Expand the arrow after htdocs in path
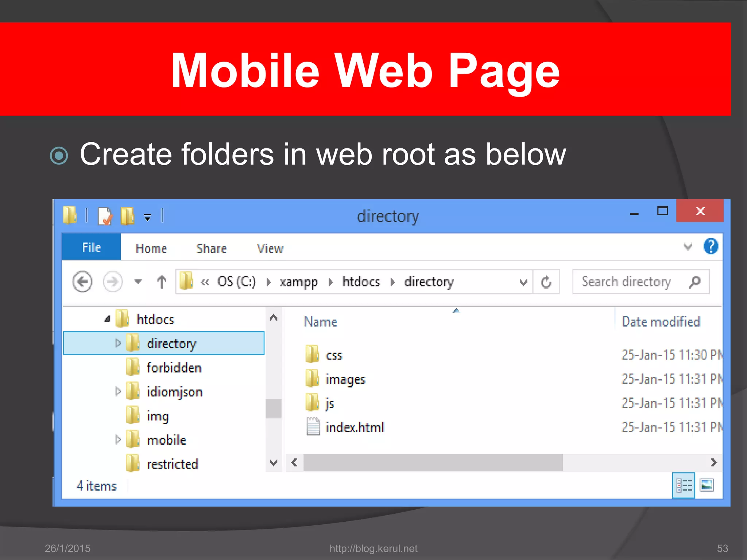Screen dimensions: 747x560 click(392, 282)
